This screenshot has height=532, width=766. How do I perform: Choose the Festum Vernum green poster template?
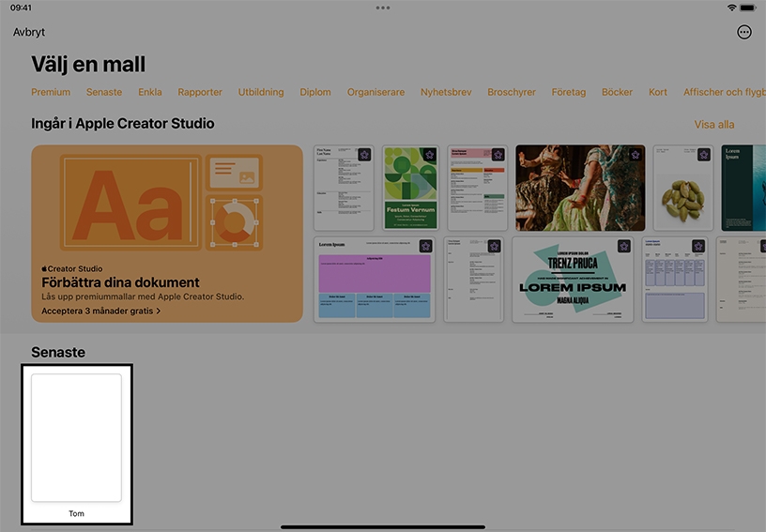click(x=410, y=188)
